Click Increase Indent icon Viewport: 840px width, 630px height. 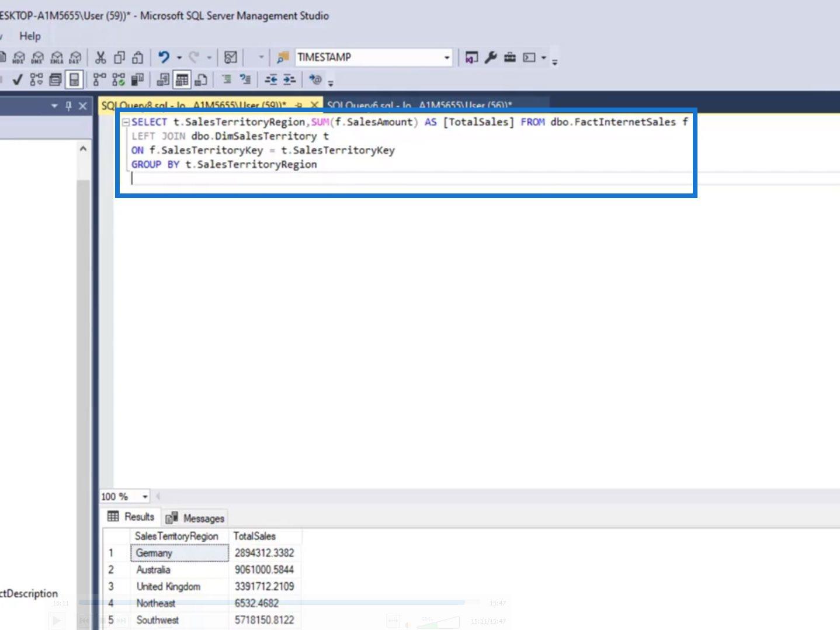click(x=289, y=79)
